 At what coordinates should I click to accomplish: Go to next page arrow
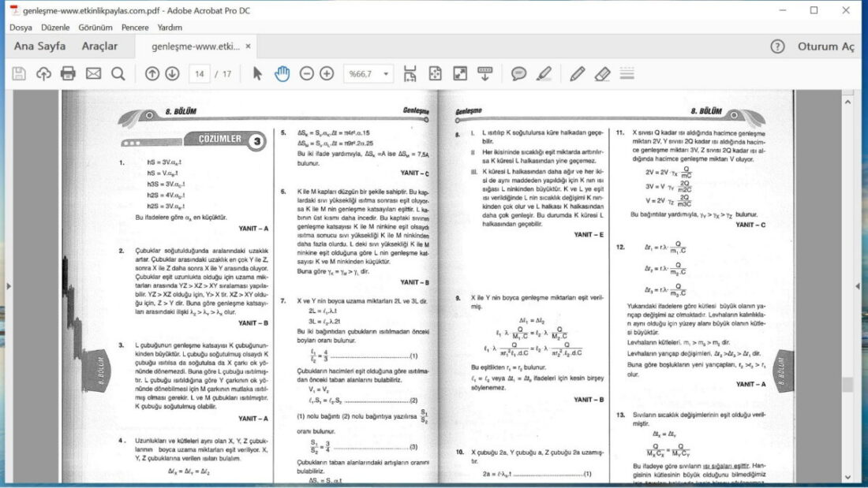(x=172, y=73)
